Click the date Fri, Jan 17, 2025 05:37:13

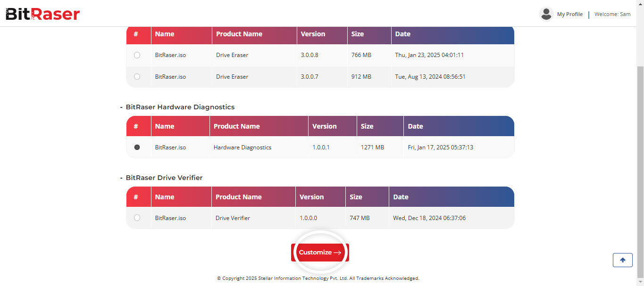(x=440, y=147)
